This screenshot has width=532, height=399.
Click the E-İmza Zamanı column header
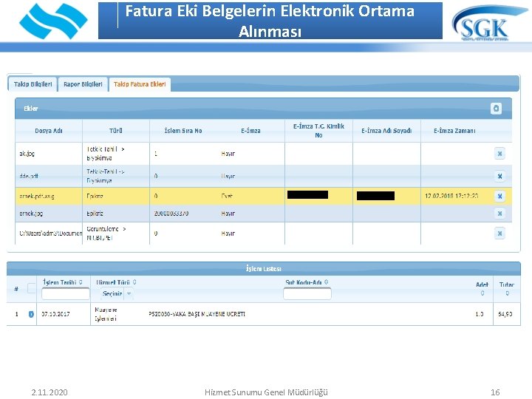454,131
